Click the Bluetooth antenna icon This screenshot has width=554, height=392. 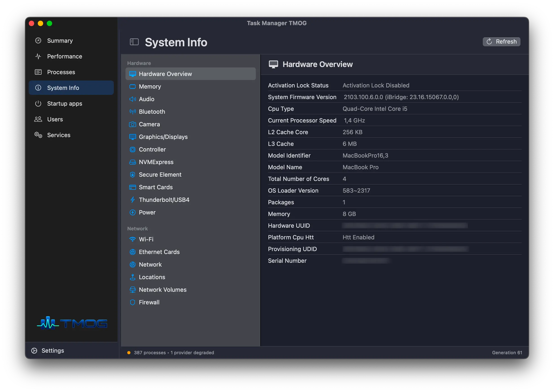[x=132, y=111]
